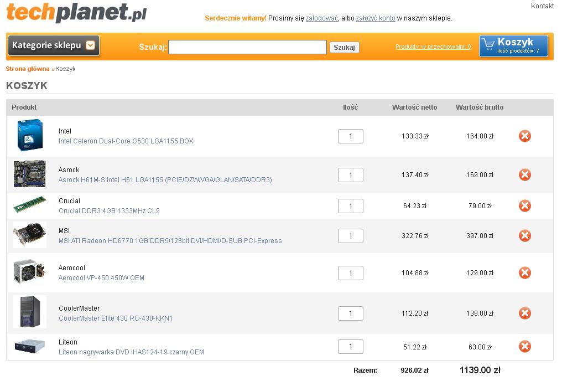588x381 pixels.
Task: Click the search text field
Action: 247,48
